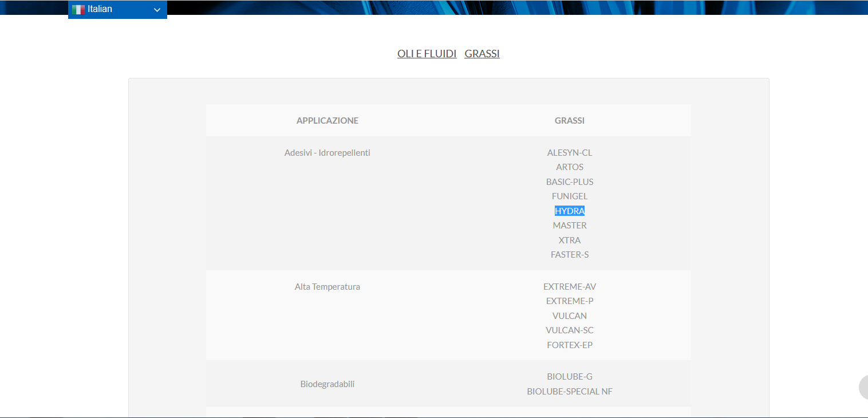Open the FUNIGEL grease entry
Viewport: 868px width, 418px height.
pyautogui.click(x=570, y=196)
